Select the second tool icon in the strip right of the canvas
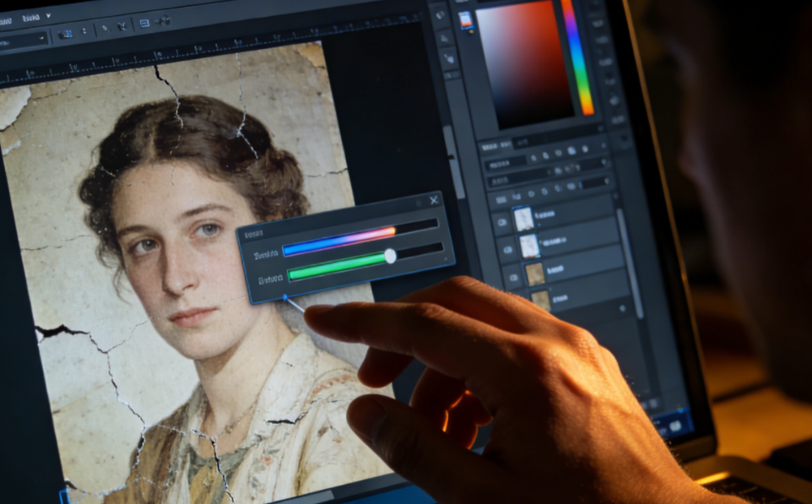 pyautogui.click(x=444, y=36)
